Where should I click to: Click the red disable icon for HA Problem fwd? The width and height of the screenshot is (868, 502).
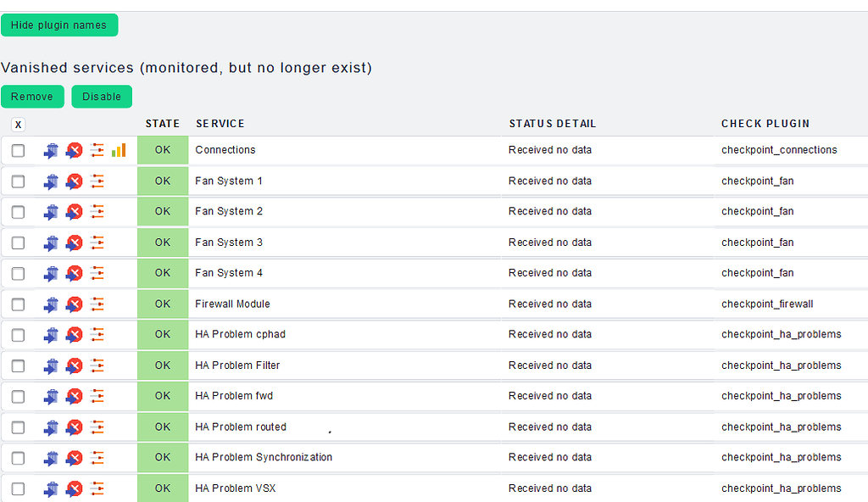tap(75, 396)
